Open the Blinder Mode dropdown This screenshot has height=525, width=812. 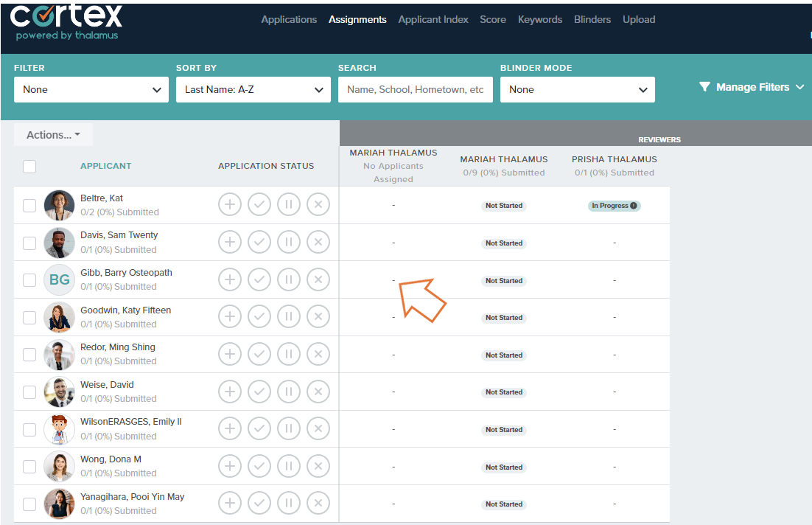coord(577,89)
